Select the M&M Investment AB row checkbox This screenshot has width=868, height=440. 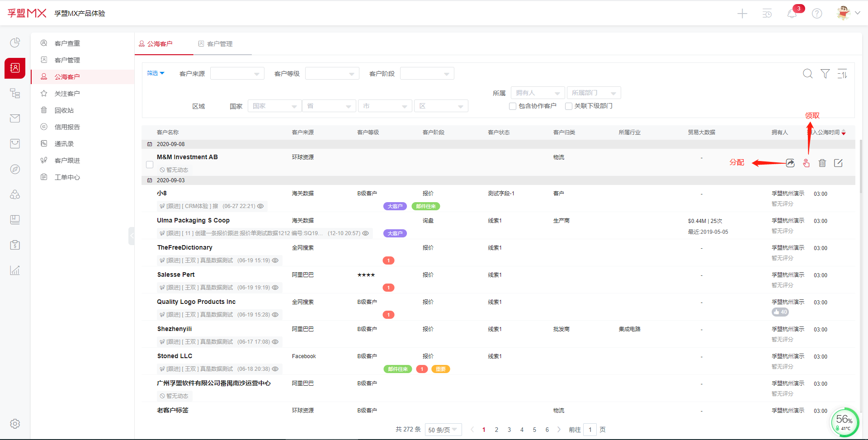click(x=150, y=165)
